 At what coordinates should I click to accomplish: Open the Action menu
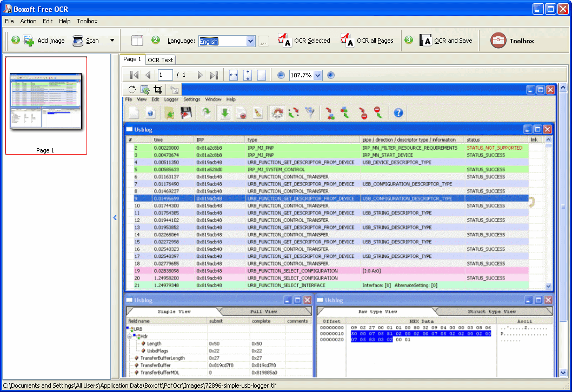(28, 21)
